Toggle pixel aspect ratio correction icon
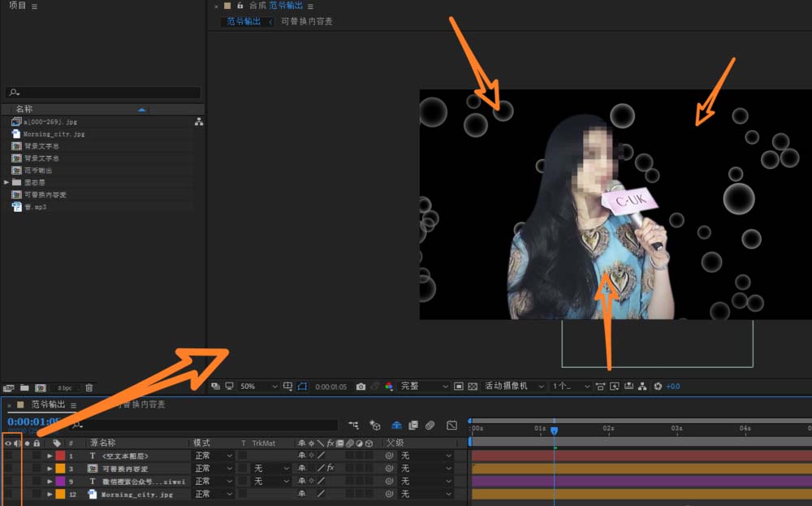The height and width of the screenshot is (506, 812). click(x=600, y=387)
